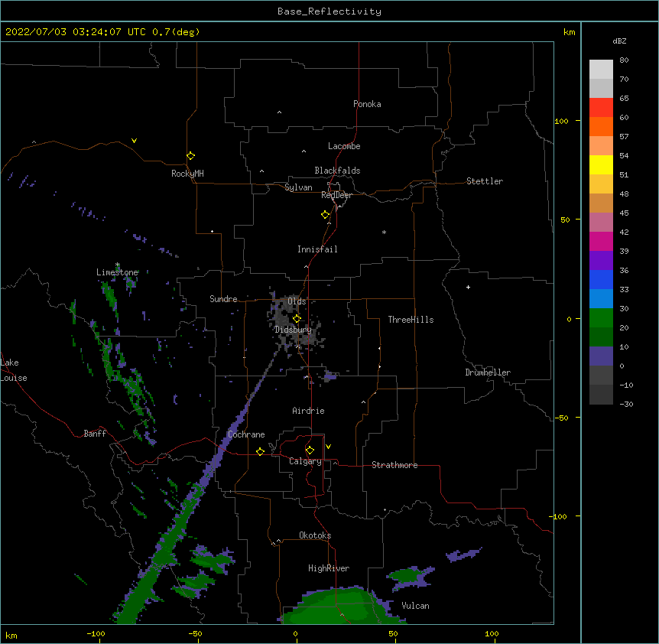Click the Sylvan map label
This screenshot has width=659, height=644.
click(x=298, y=187)
